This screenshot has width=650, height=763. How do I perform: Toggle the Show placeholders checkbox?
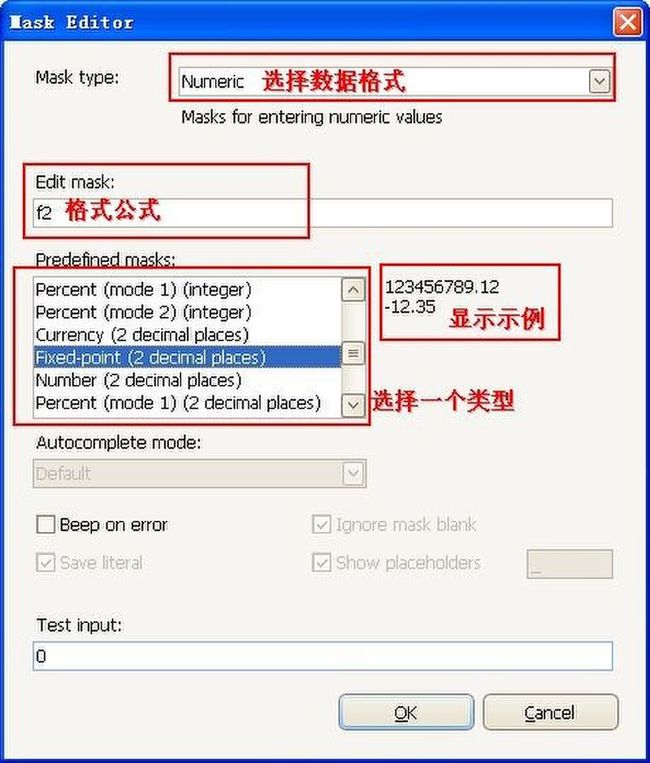click(321, 563)
